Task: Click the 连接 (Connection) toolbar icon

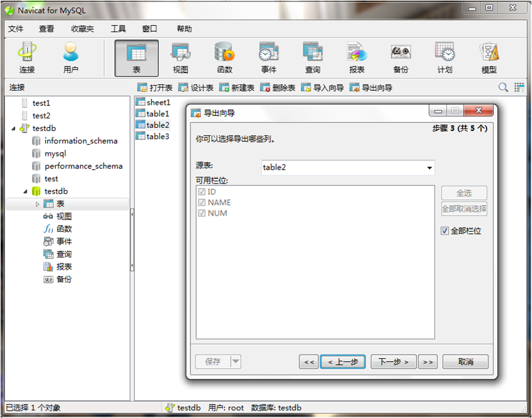Action: pyautogui.click(x=27, y=58)
